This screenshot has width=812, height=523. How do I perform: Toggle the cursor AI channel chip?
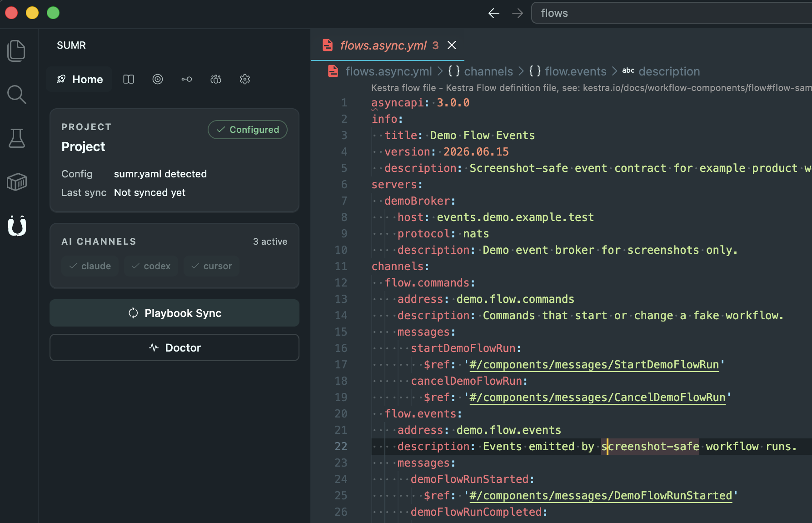pos(212,266)
